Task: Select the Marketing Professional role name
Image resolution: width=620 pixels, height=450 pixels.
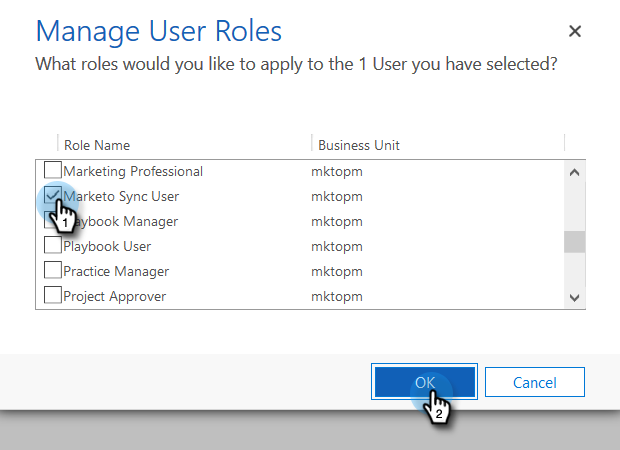Action: tap(133, 171)
